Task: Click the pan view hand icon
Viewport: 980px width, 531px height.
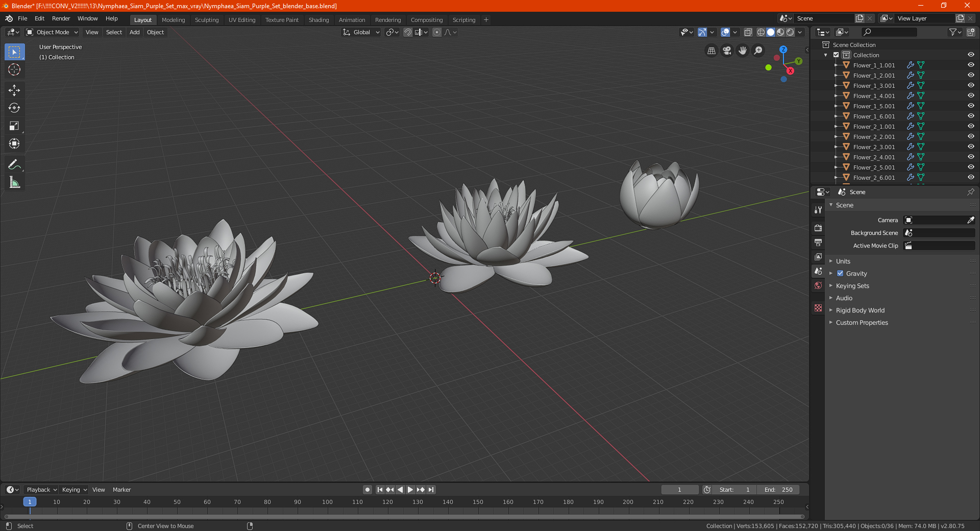Action: pos(743,51)
